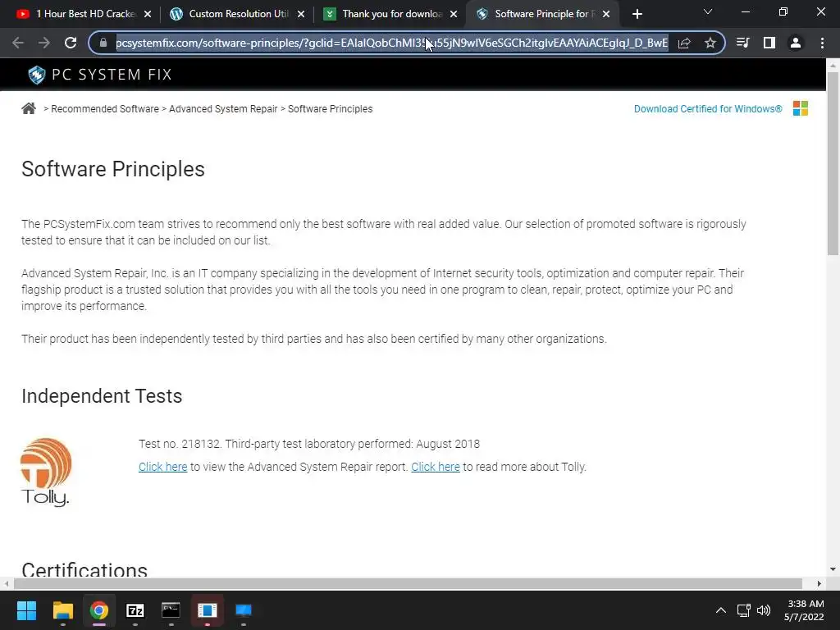The height and width of the screenshot is (630, 840).
Task: Open the Windows Start menu
Action: 26,610
